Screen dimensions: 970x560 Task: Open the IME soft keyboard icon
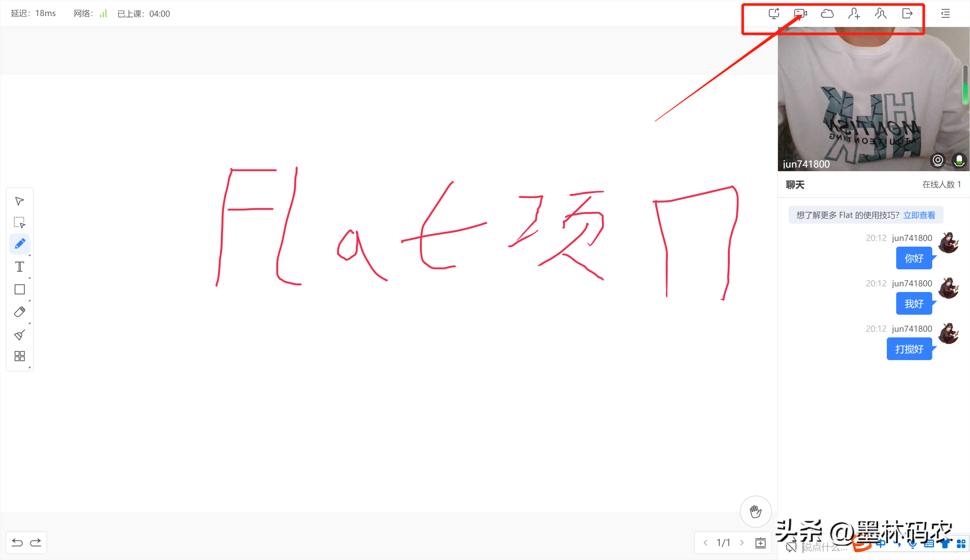pos(929,543)
